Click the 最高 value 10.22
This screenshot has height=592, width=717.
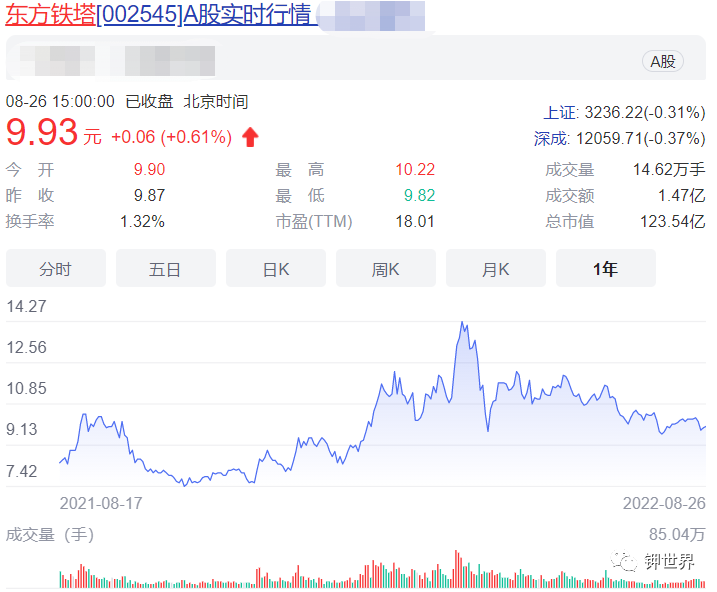point(415,170)
